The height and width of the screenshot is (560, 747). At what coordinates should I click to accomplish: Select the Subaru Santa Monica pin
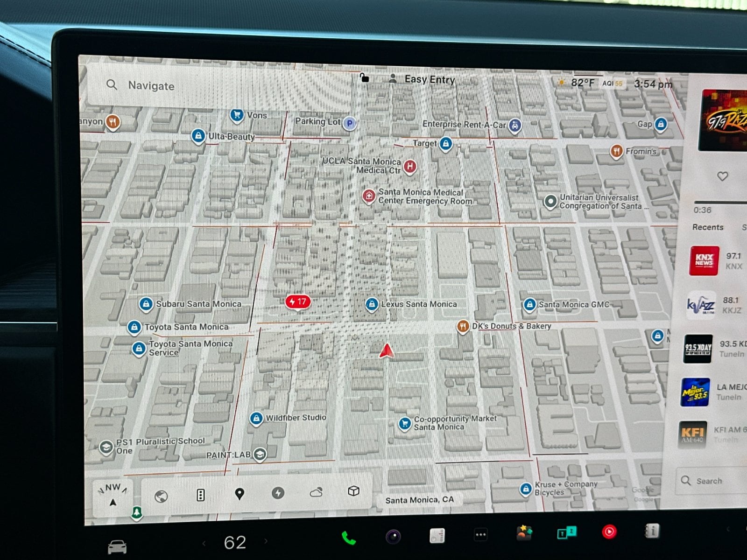click(146, 304)
